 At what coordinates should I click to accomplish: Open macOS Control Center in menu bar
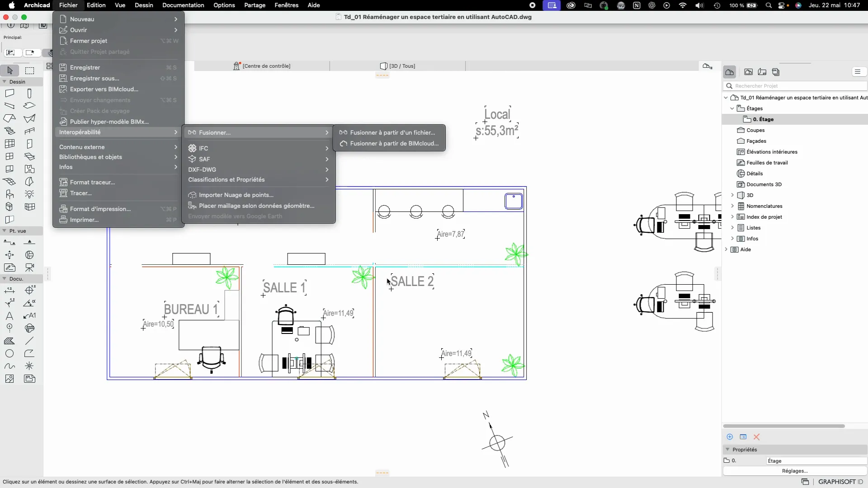pos(782,5)
